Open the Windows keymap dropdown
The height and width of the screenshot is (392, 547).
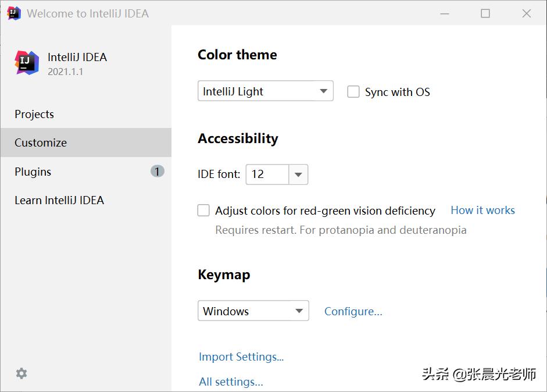253,311
